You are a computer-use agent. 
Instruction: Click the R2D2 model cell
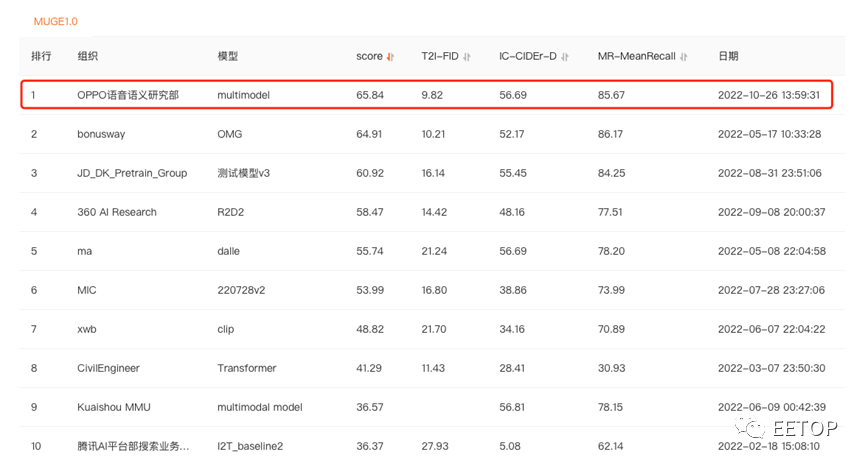[231, 212]
